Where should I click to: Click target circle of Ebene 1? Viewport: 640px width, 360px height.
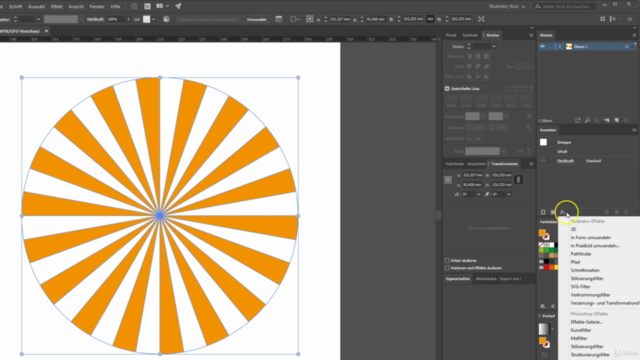pyautogui.click(x=627, y=47)
